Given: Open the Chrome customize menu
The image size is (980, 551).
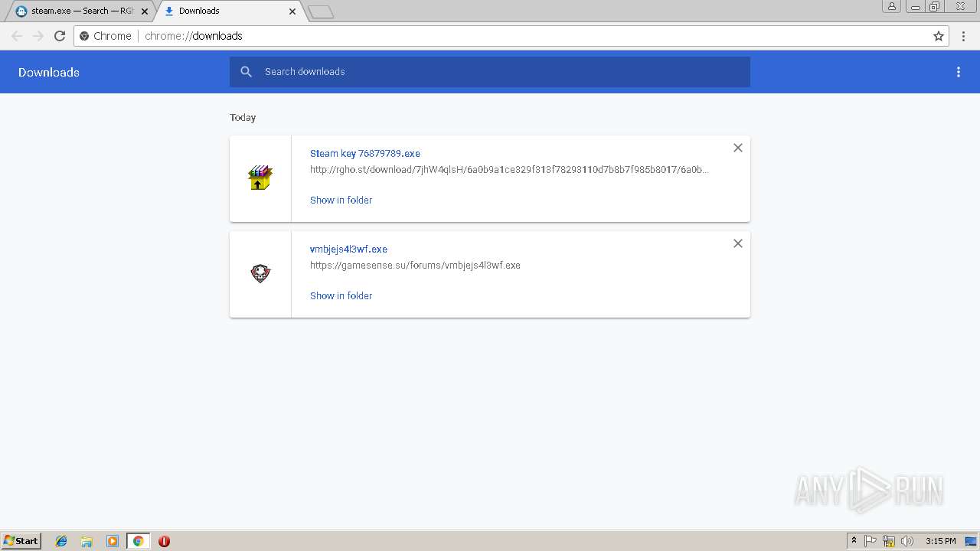Looking at the screenshot, I should tap(964, 36).
